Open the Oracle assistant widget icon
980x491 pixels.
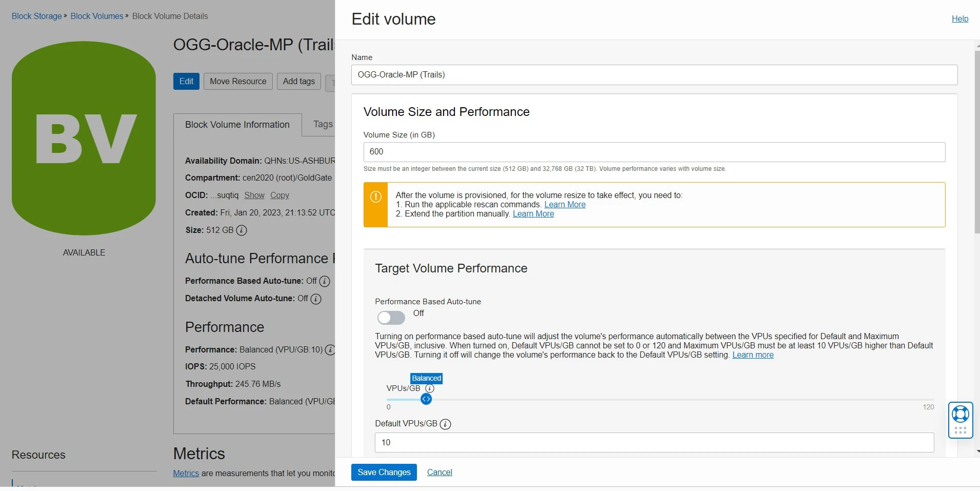point(960,414)
